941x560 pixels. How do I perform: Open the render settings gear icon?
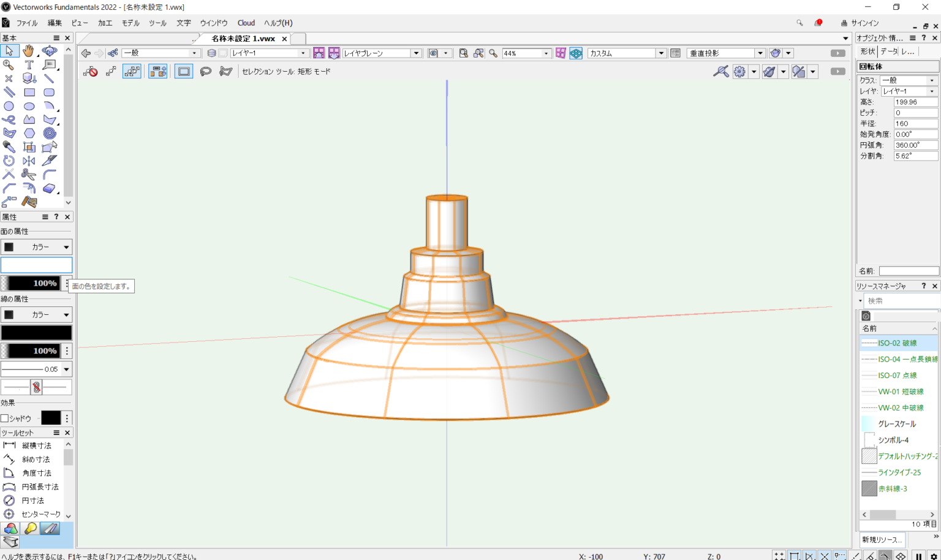click(740, 71)
